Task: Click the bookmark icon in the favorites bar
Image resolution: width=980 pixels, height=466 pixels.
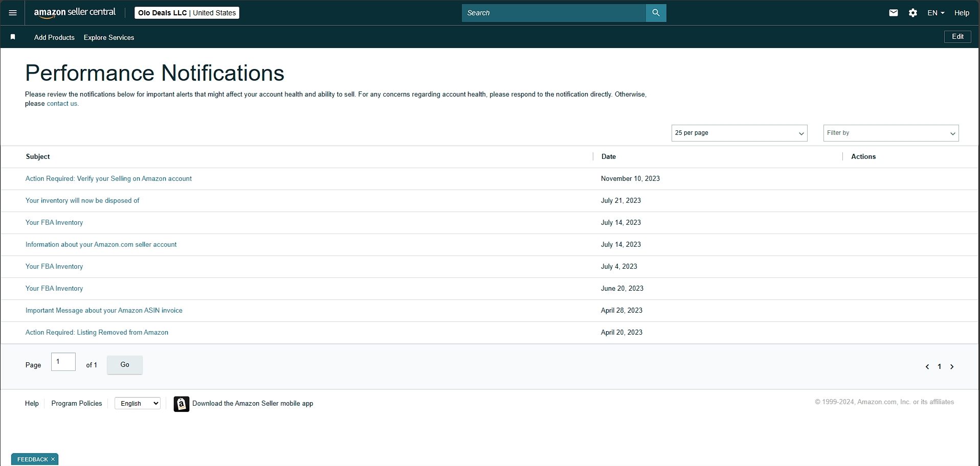Action: click(13, 37)
